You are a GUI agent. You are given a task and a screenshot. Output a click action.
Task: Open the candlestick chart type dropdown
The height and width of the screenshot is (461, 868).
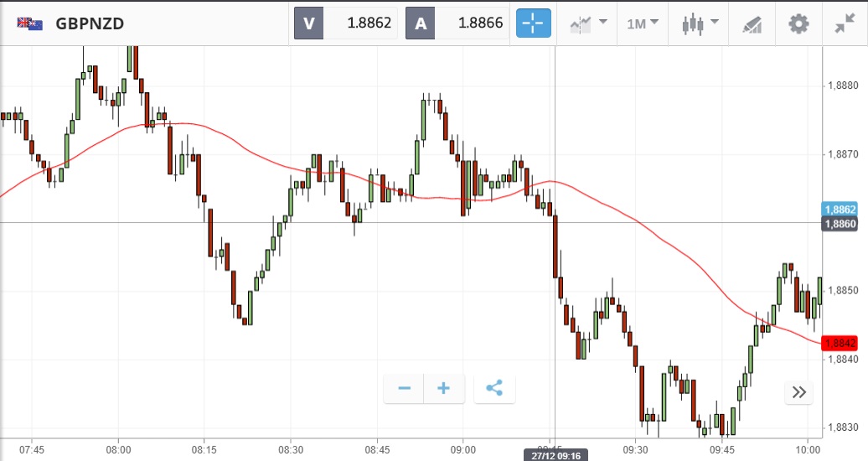700,23
